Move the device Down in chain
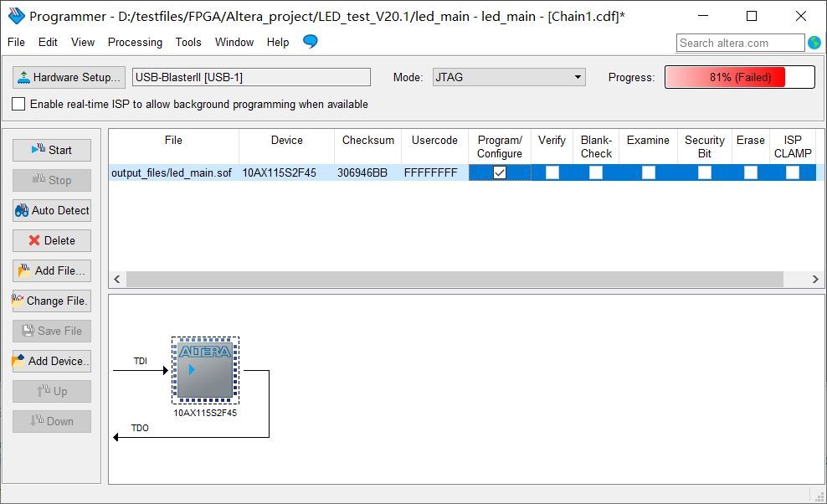The height and width of the screenshot is (504, 827). click(x=52, y=421)
